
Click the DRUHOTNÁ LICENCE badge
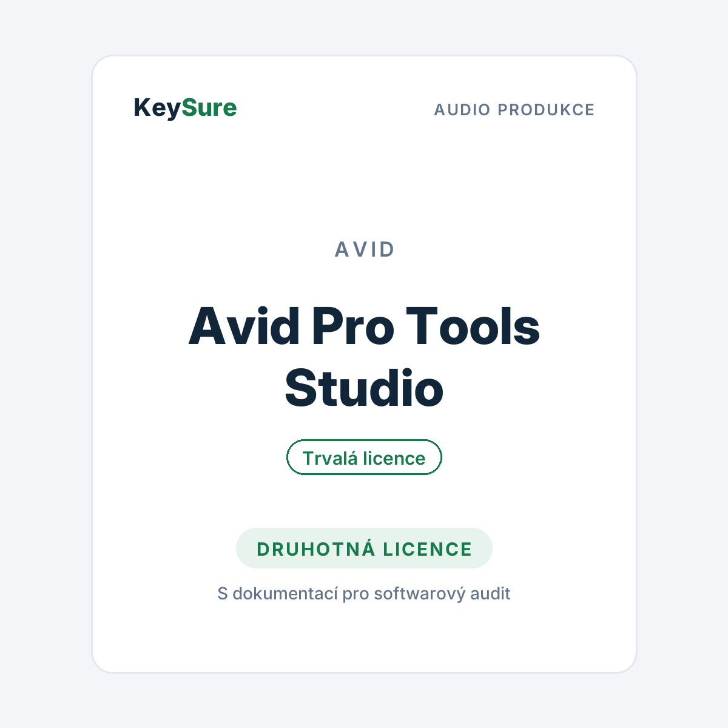tap(364, 548)
